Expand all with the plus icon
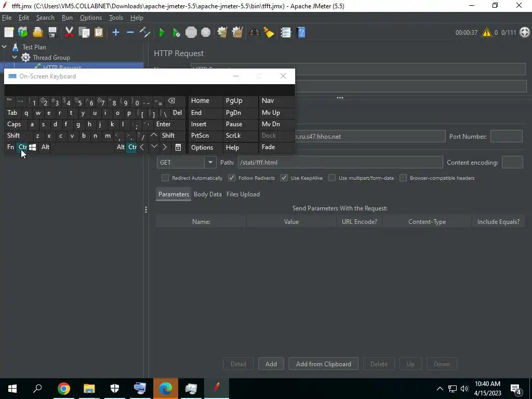Image resolution: width=532 pixels, height=399 pixels. click(x=116, y=33)
